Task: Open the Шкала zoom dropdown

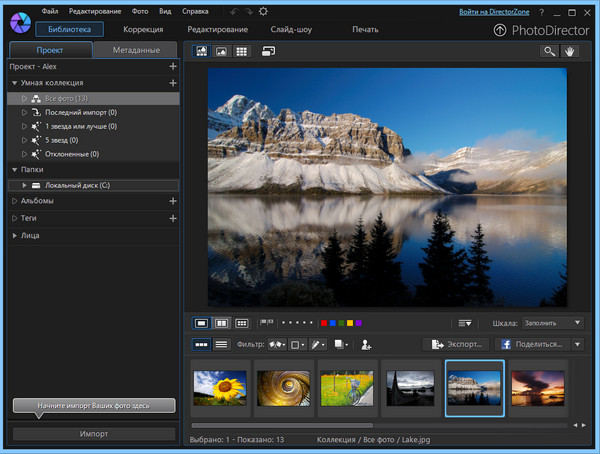Action: pyautogui.click(x=551, y=323)
